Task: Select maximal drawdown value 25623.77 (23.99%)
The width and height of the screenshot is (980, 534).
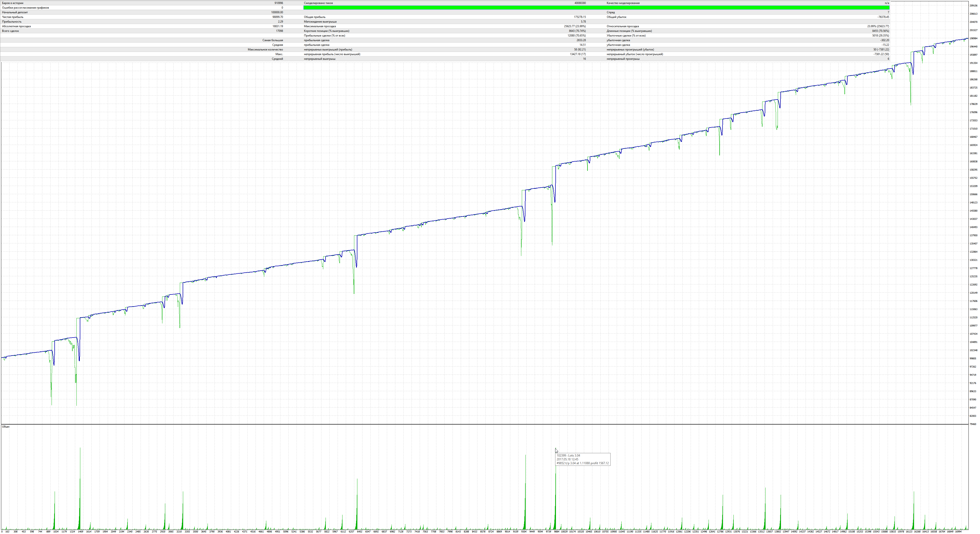Action: click(x=575, y=26)
